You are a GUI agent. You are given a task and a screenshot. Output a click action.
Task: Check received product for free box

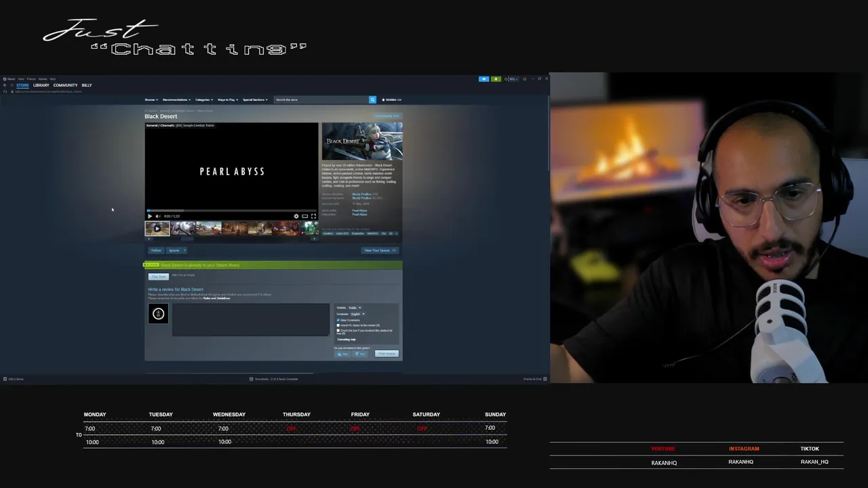point(338,330)
